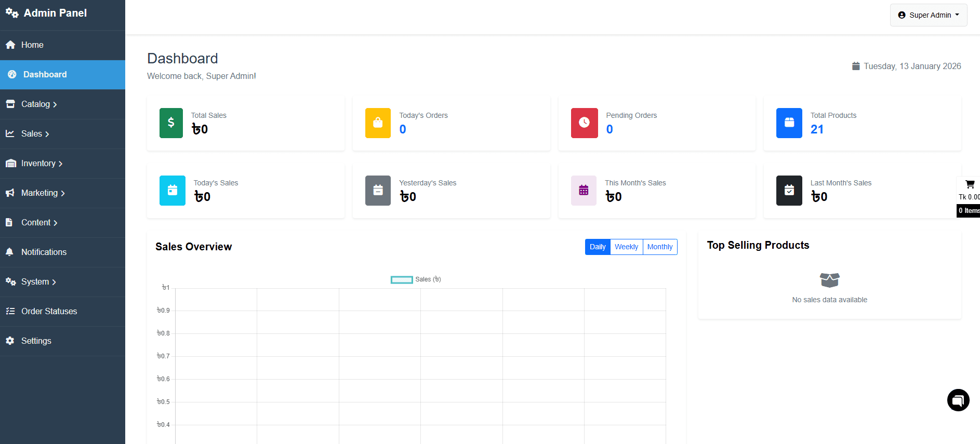Switch chart to Daily view

pos(598,247)
